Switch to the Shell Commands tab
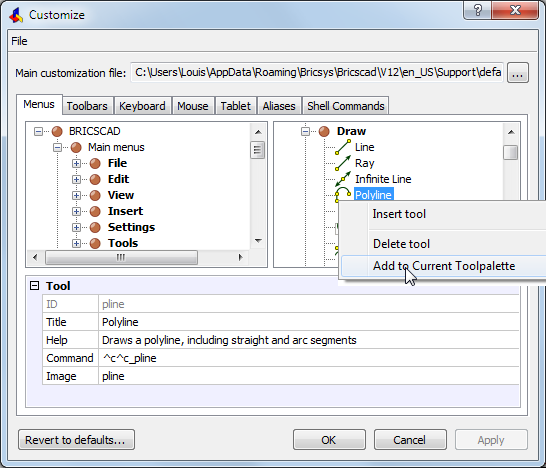This screenshot has width=546, height=468. tap(345, 106)
